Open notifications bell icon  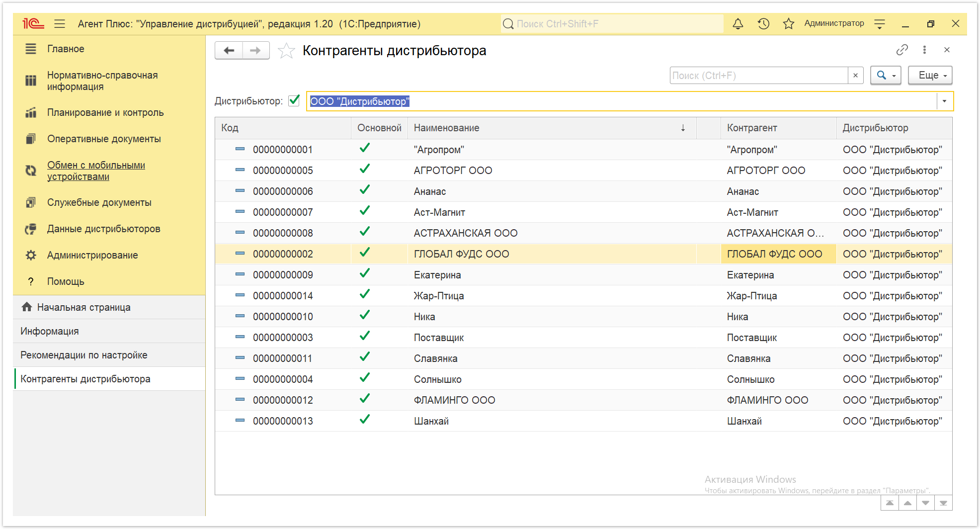click(737, 23)
